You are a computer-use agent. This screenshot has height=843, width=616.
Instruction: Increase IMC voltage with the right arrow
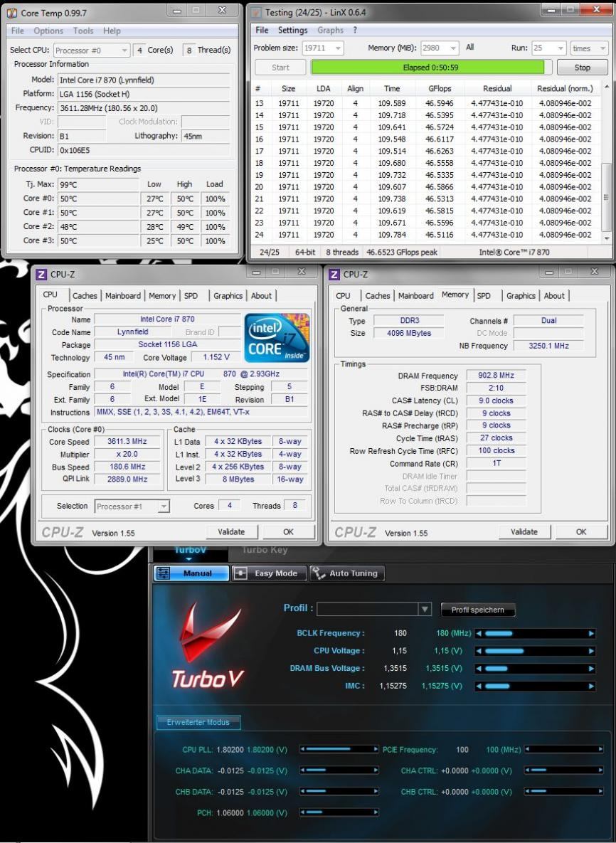[x=591, y=686]
